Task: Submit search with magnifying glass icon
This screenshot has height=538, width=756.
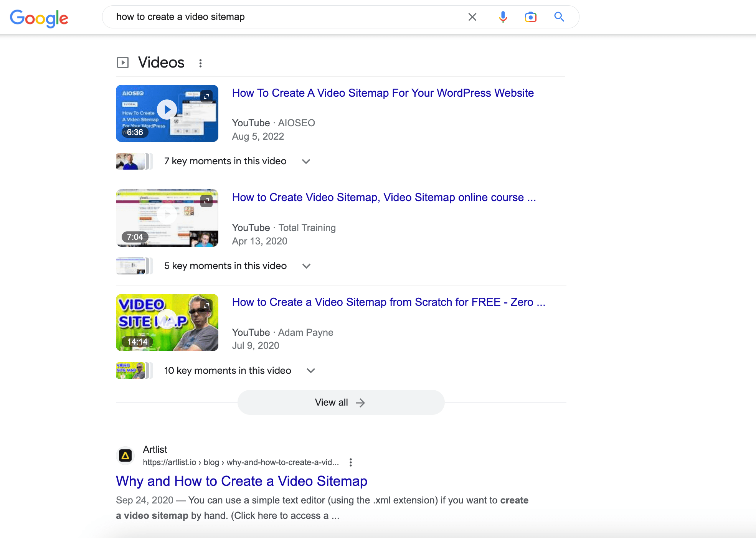Action: click(559, 17)
